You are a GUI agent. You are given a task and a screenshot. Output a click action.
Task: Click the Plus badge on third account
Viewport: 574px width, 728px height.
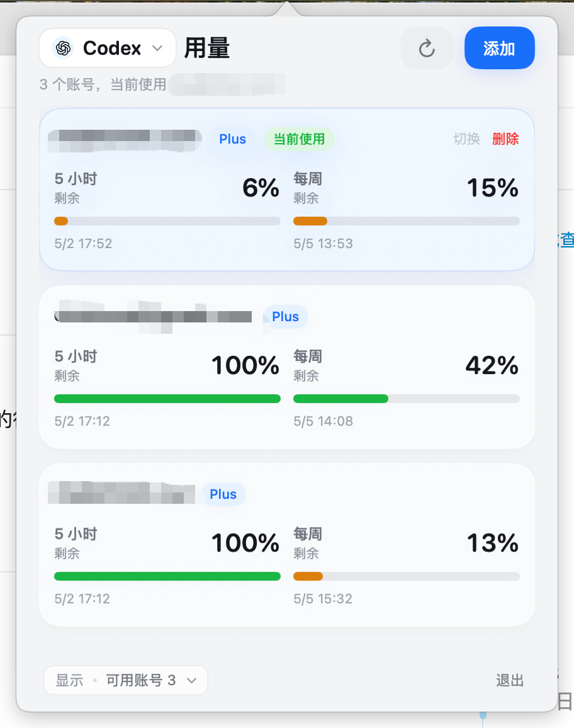[x=223, y=494]
